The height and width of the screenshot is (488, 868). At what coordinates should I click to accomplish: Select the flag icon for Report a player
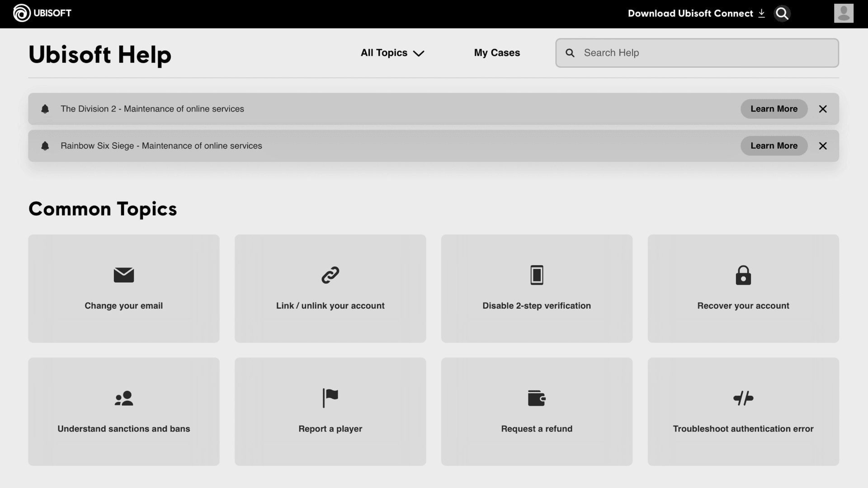pos(330,398)
